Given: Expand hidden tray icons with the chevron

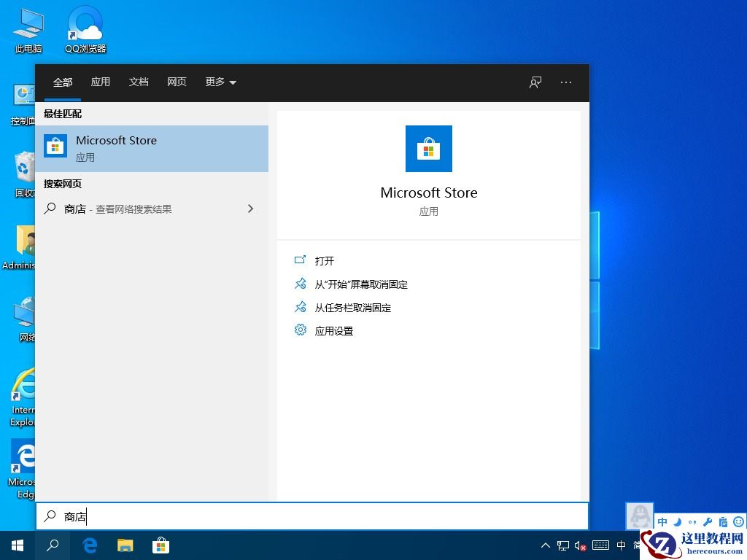Looking at the screenshot, I should [546, 545].
